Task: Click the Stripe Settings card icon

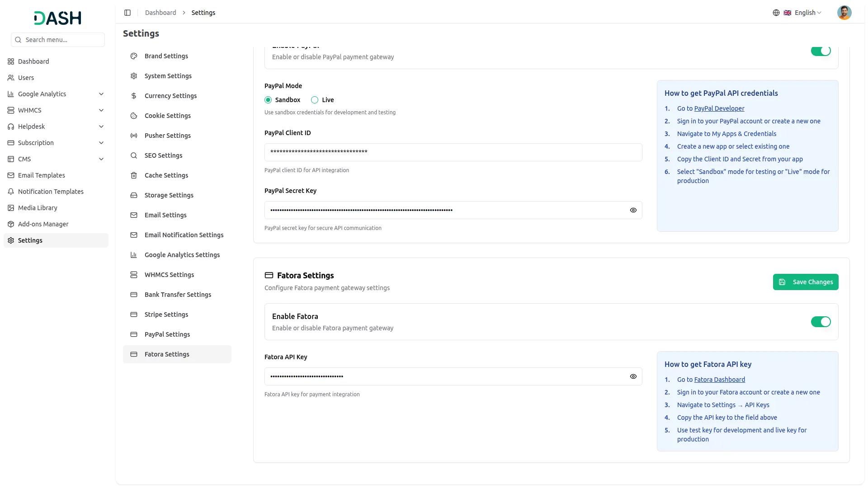Action: pyautogui.click(x=134, y=314)
